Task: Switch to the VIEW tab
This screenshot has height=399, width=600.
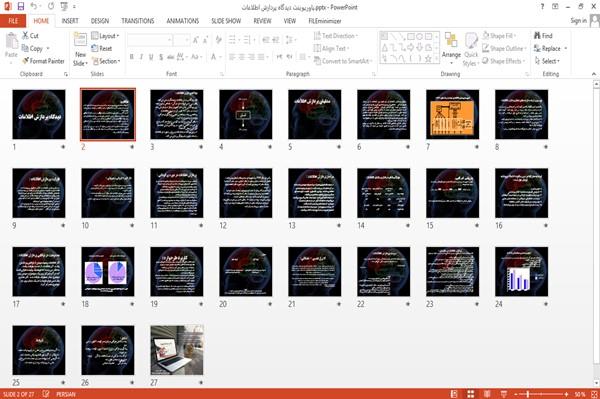Action: (290, 21)
